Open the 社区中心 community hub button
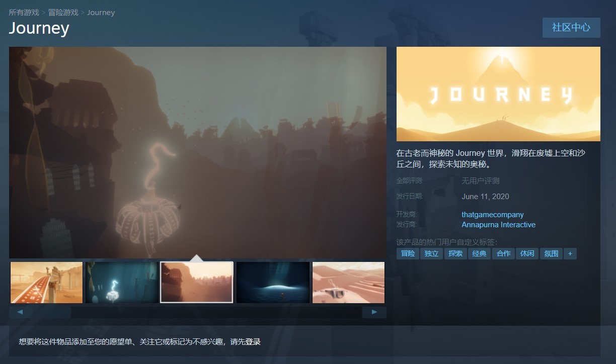The width and height of the screenshot is (616, 364). pyautogui.click(x=571, y=27)
